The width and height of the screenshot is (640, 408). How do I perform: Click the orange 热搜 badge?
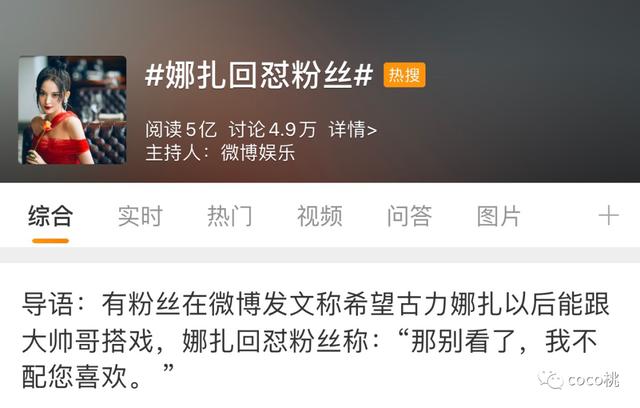404,75
